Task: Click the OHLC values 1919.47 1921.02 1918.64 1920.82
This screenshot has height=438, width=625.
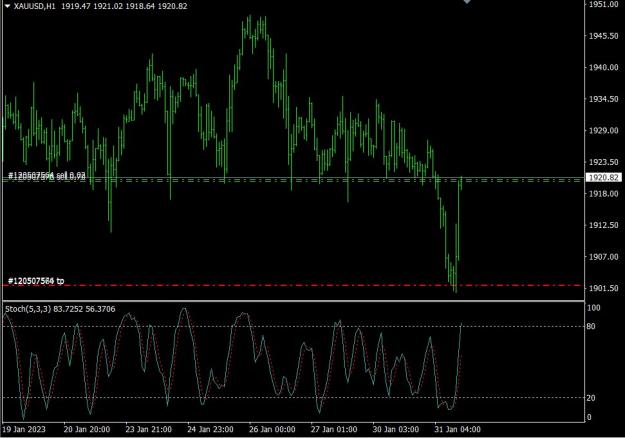Action: [124, 6]
